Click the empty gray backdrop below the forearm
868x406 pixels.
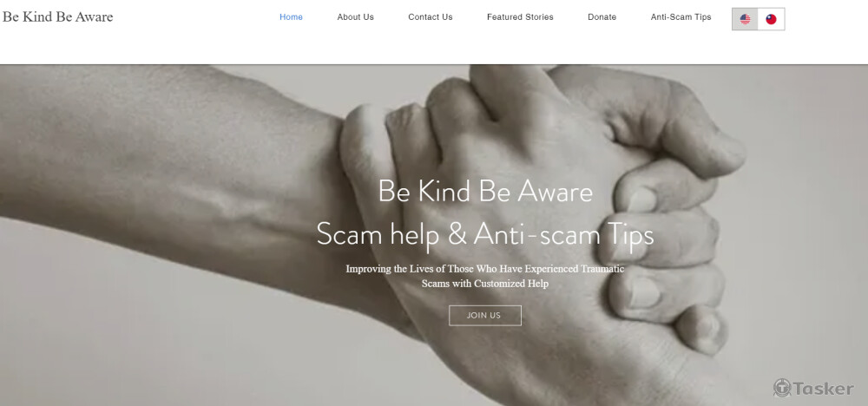138,343
